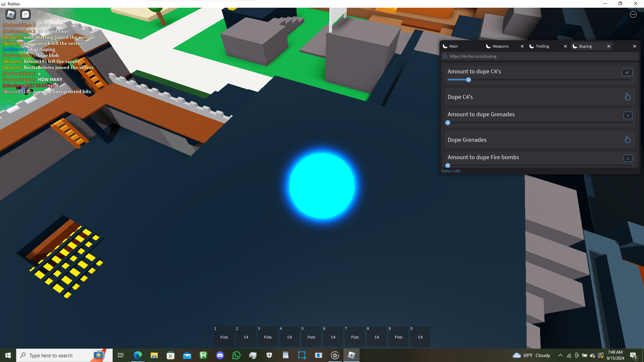This screenshot has height=362, width=644.
Task: Click the 'Status | Idle' text
Action: point(451,171)
